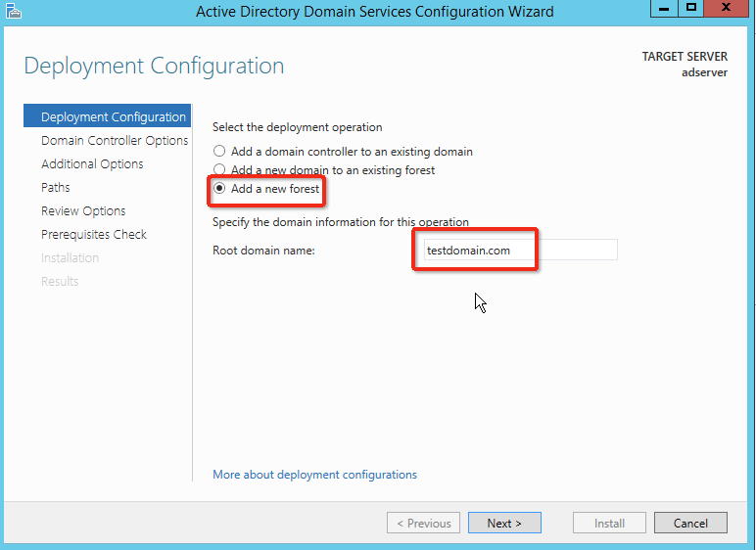Click the Previous button
The image size is (756, 550).
pos(423,524)
